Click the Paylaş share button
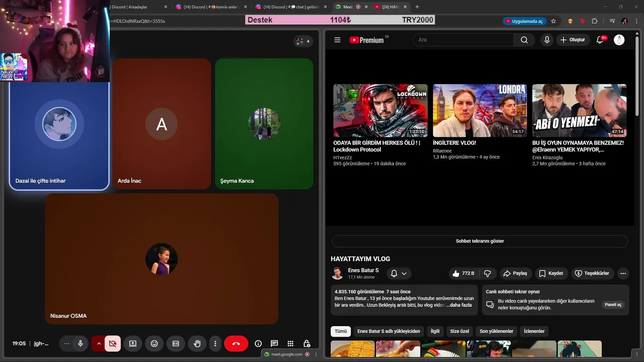Viewport: 644px width, 362px height. [515, 274]
